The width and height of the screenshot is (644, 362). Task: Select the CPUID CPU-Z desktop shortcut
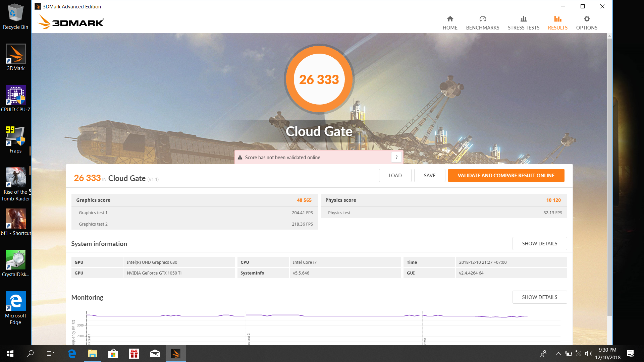(15, 99)
